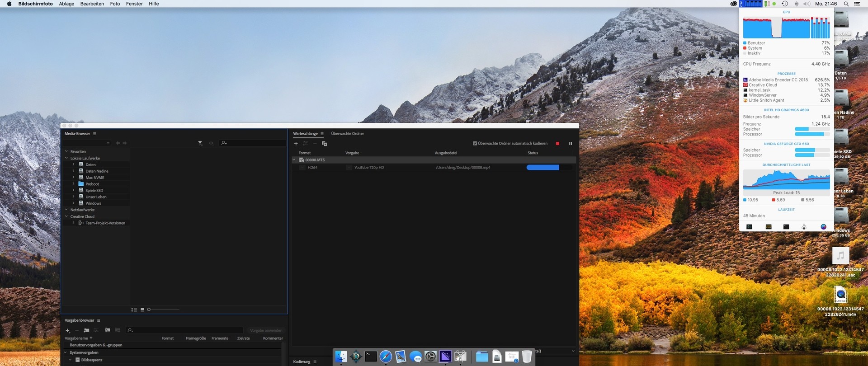Toggle 'Überwachte Ordner automatisch kodieren' checkbox
This screenshot has height=366, width=868.
475,144
